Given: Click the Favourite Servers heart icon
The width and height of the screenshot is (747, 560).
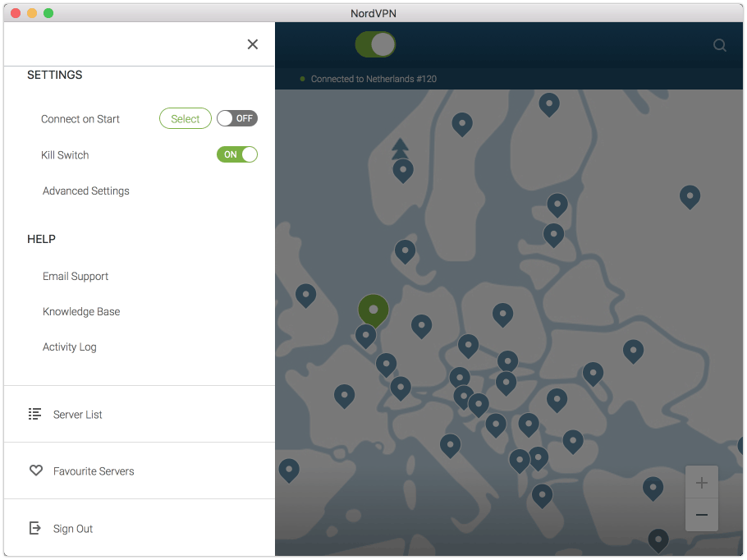Looking at the screenshot, I should click(36, 470).
